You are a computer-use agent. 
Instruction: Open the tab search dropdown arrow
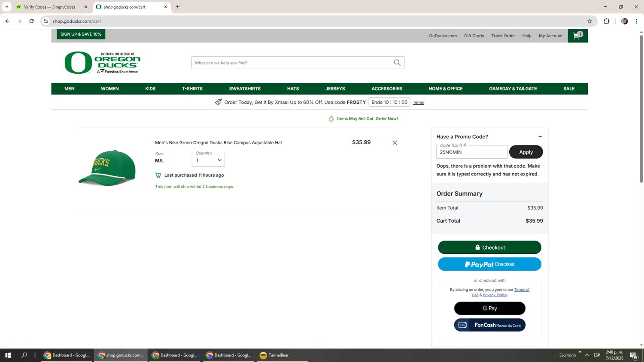[x=6, y=7]
